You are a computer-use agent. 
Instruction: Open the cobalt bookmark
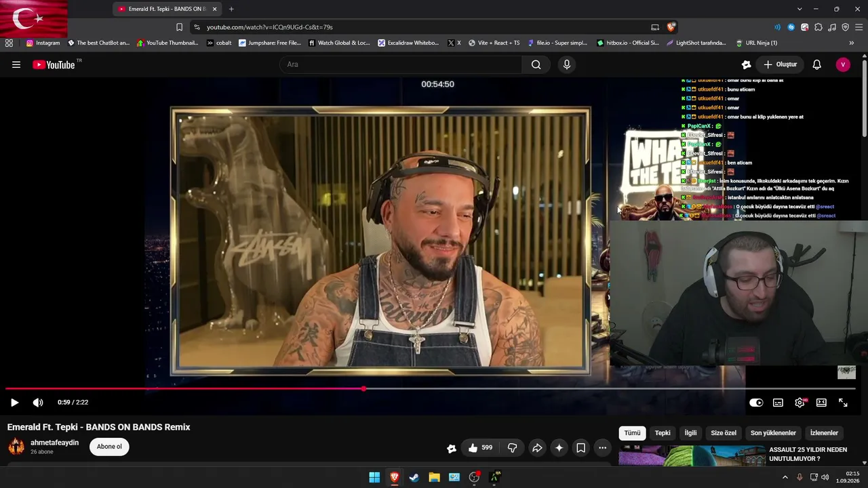[x=219, y=43]
